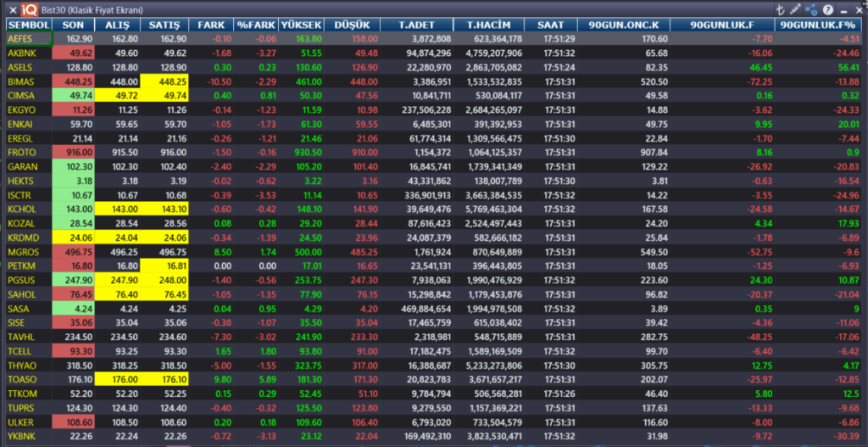Select the KRDMD symbol
The height and width of the screenshot is (447, 868).
click(22, 238)
